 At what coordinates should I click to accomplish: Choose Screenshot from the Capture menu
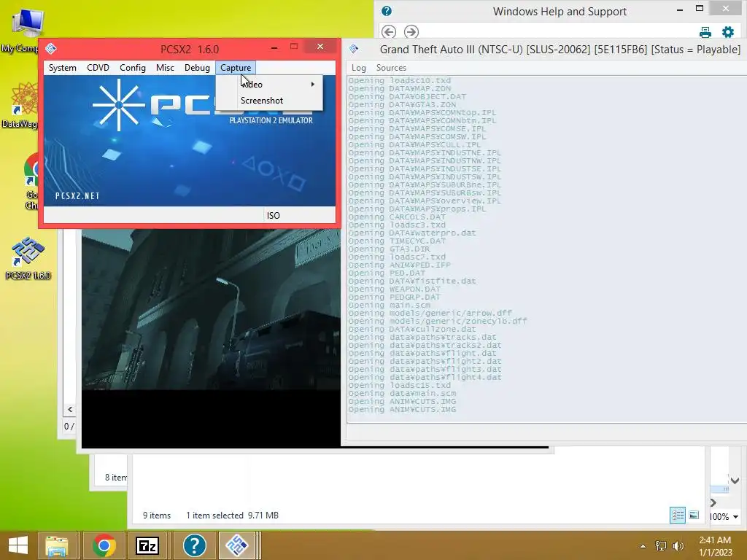click(270, 101)
